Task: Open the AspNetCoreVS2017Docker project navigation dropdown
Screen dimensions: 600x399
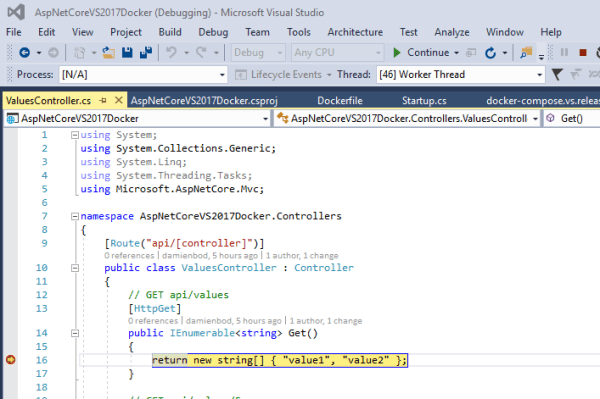Action: coord(138,119)
